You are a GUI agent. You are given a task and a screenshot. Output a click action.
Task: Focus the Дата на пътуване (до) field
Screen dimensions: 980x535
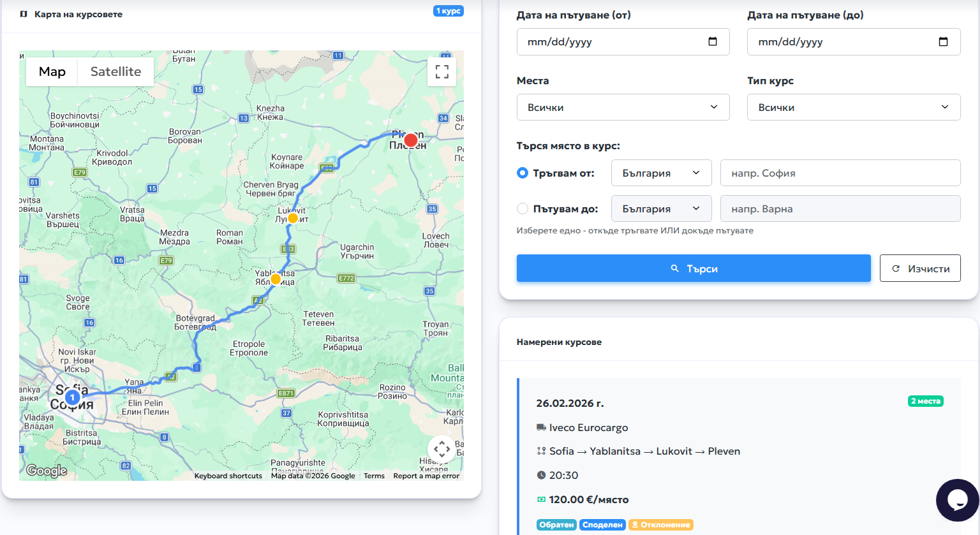point(854,41)
